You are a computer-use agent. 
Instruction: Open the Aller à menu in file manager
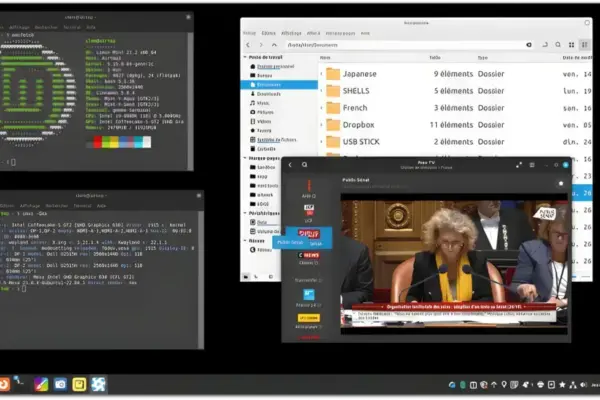click(x=313, y=33)
